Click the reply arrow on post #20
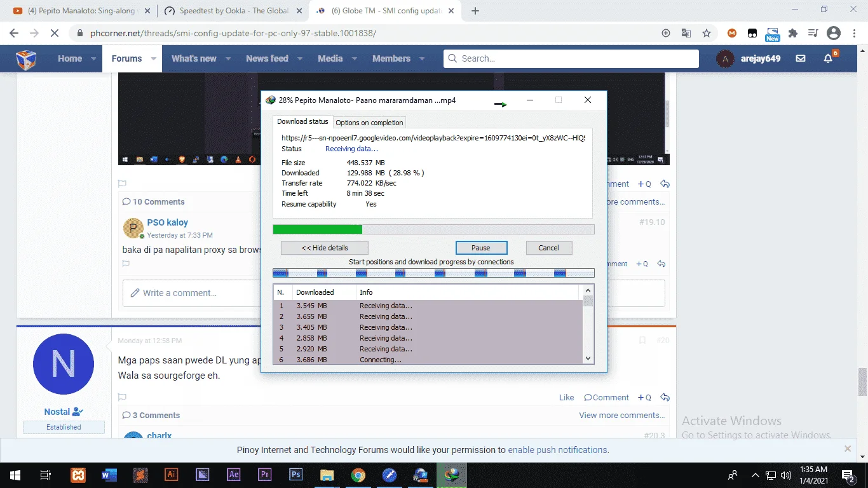The height and width of the screenshot is (488, 868). click(x=665, y=397)
